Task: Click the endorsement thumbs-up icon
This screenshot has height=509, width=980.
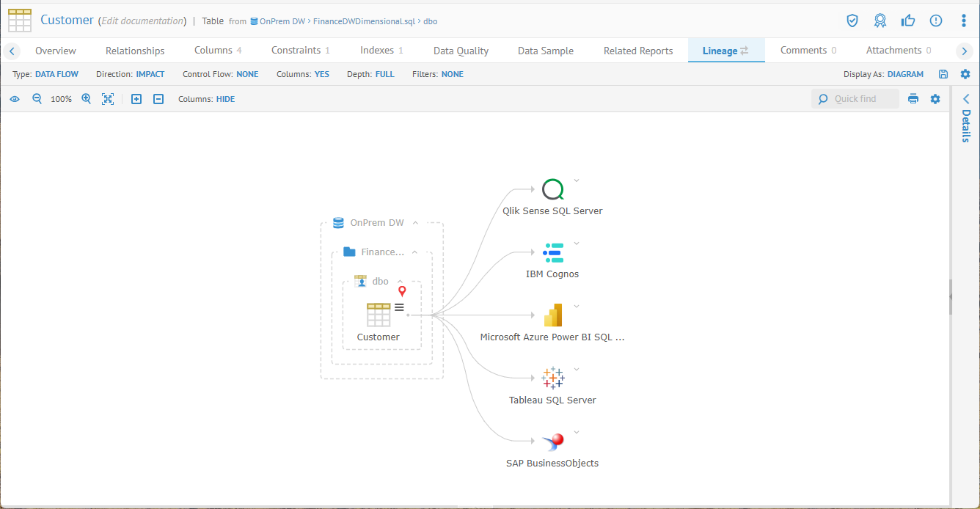Action: click(908, 21)
